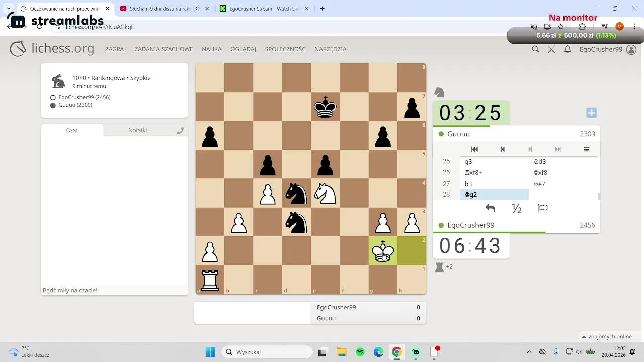Open the board hamburger menu
This screenshot has height=362, width=644.
click(x=586, y=149)
